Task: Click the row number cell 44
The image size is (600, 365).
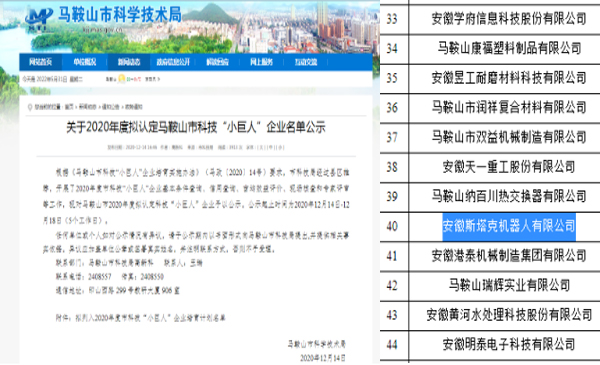Action: (394, 345)
